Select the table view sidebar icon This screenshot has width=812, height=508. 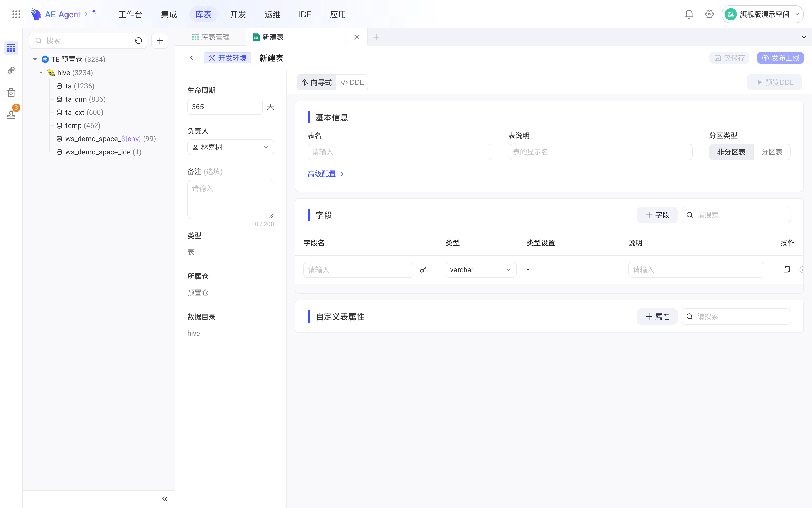[11, 48]
